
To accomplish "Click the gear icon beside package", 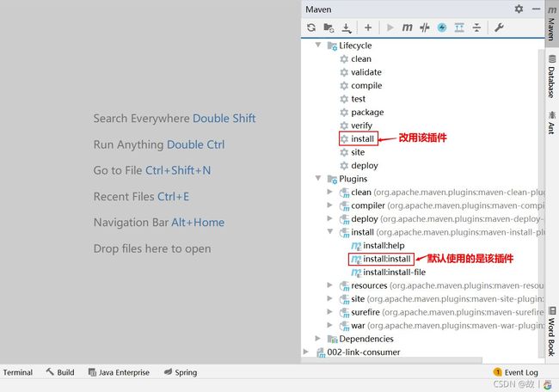I will [x=344, y=113].
